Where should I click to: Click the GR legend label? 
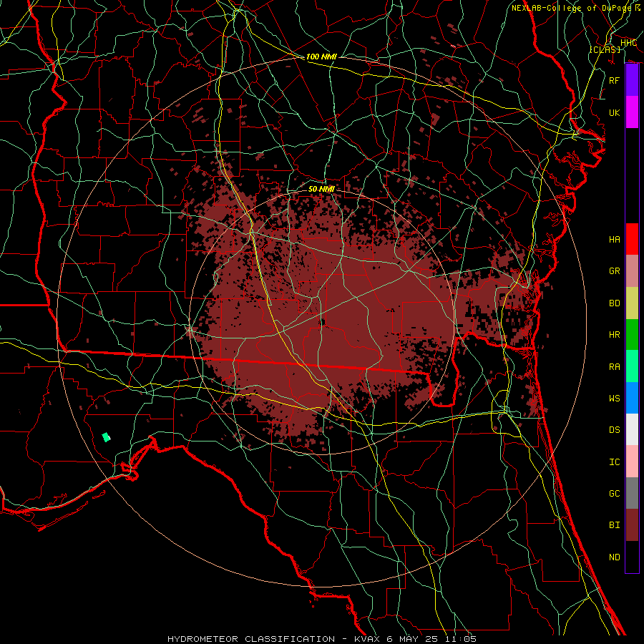615,271
